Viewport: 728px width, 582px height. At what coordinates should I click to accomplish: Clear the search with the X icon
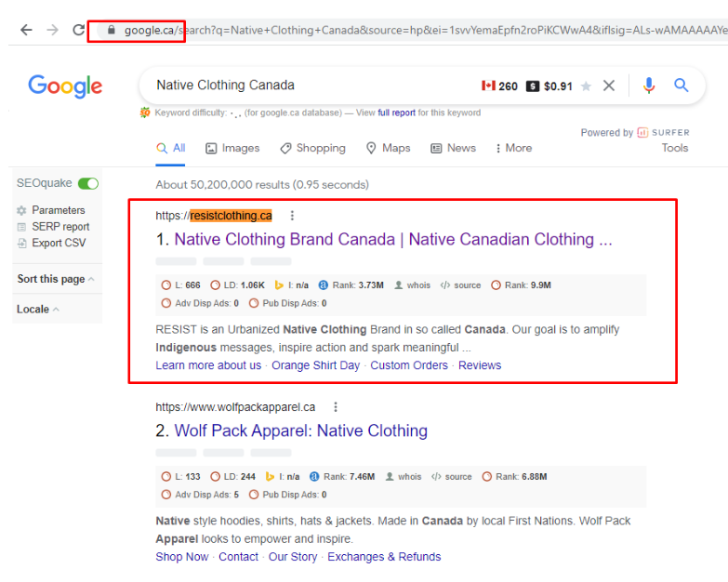[x=609, y=86]
